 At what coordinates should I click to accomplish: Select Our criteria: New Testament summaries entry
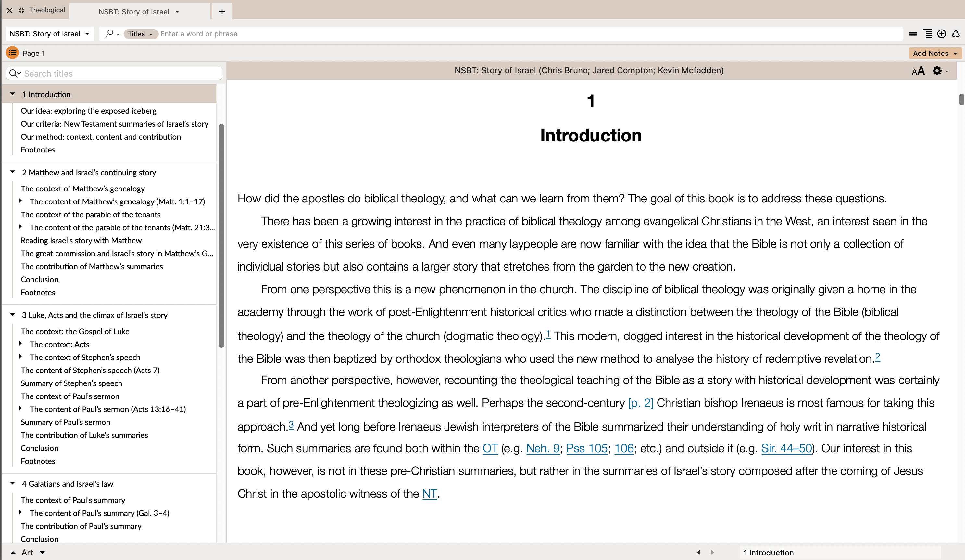click(115, 124)
